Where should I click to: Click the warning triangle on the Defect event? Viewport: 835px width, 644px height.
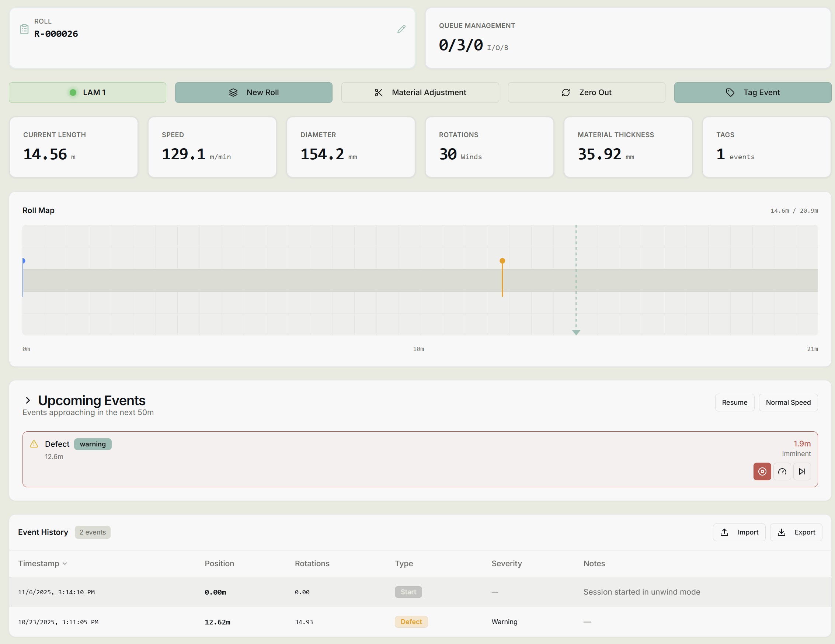[x=34, y=444]
